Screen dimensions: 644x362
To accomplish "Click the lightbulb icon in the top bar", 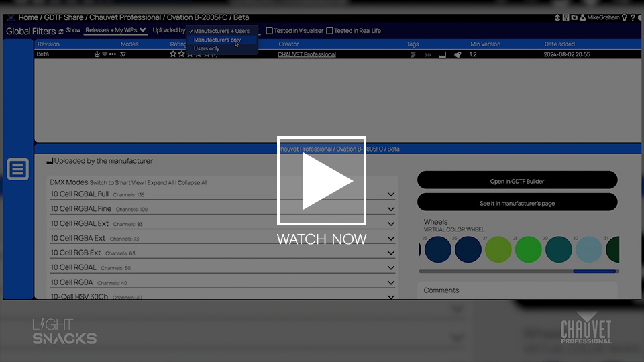I will click(x=625, y=18).
